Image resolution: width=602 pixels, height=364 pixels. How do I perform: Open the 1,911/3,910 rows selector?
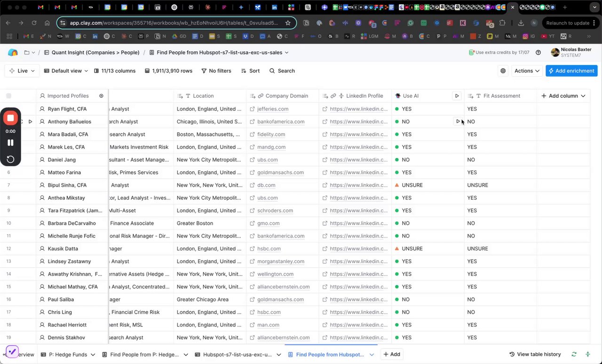tap(168, 71)
